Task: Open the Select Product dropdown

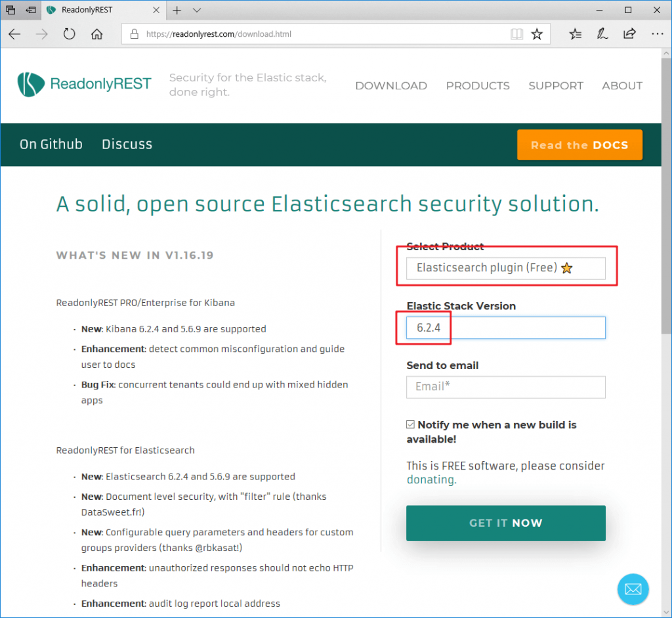Action: [505, 267]
